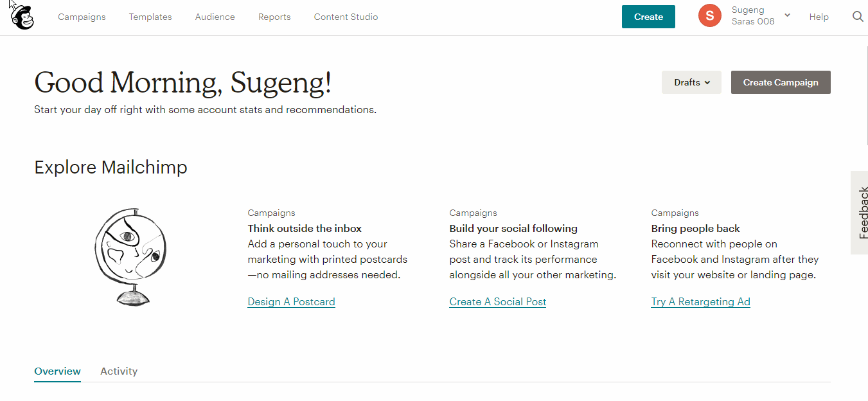Screen dimensions: 868x401
Task: Click the Mailchimp monkey logo
Action: point(22,17)
